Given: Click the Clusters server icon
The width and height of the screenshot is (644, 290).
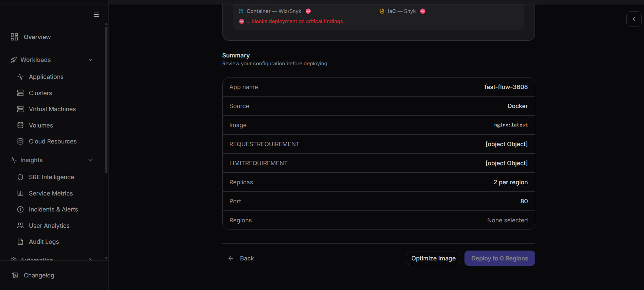Looking at the screenshot, I should (x=20, y=93).
